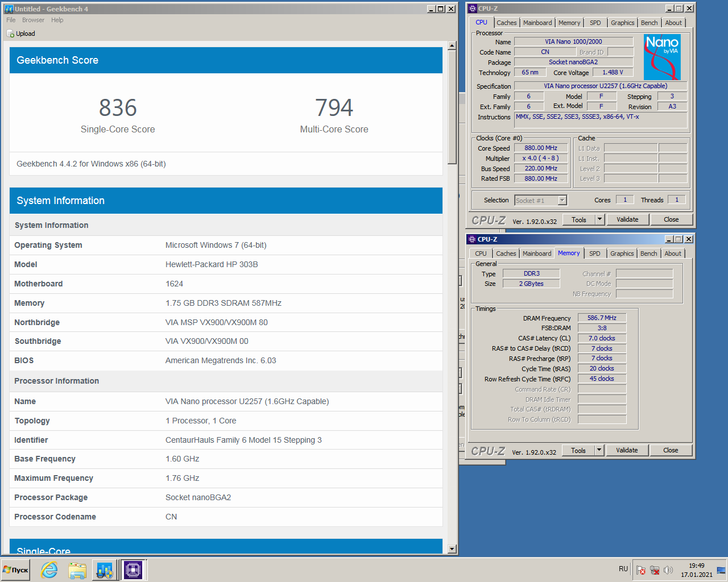The height and width of the screenshot is (582, 728).
Task: Click the CAS# Latency value 7.0 clocks
Action: pos(602,338)
